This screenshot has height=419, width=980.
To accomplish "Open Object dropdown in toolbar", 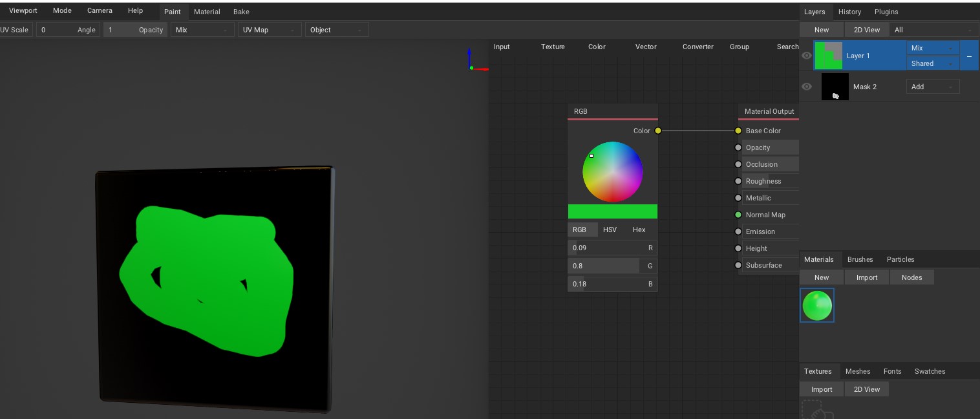I will pyautogui.click(x=337, y=30).
